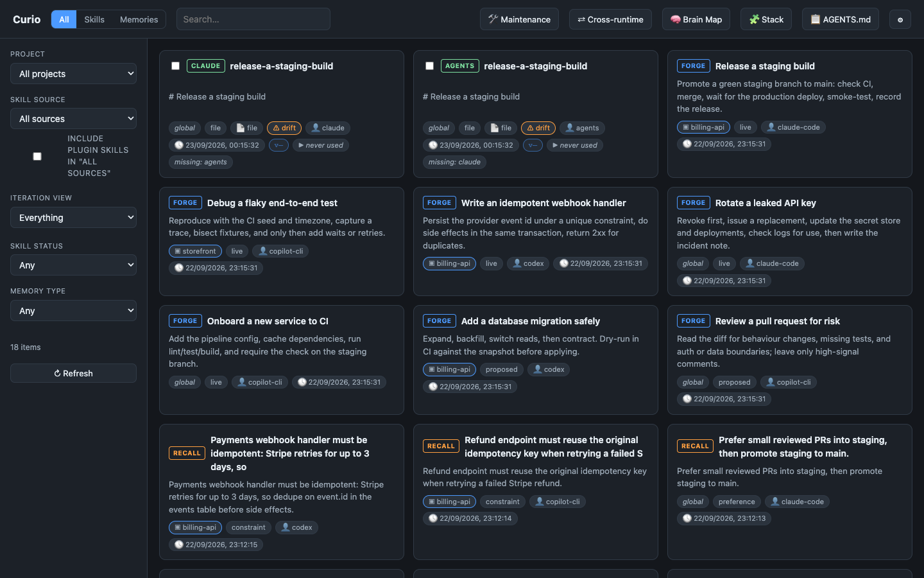Screen dimensions: 924x578
Task: Switch to the All tab
Action: click(64, 19)
